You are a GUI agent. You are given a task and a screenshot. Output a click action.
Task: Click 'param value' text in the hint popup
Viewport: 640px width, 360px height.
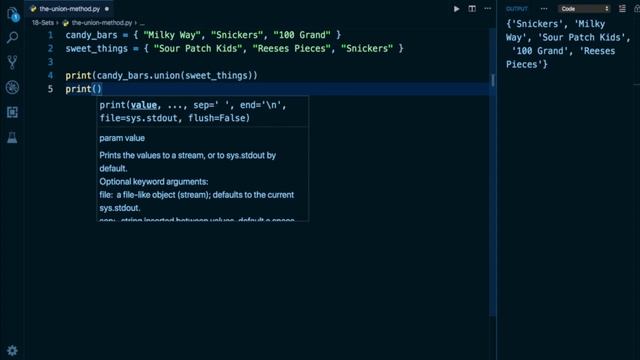pyautogui.click(x=122, y=138)
